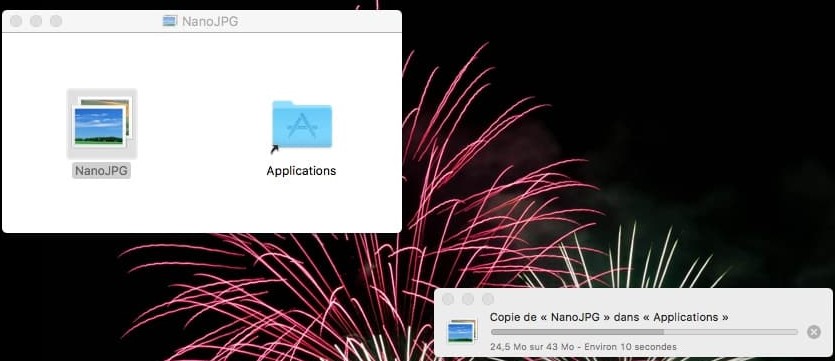This screenshot has width=835, height=361.
Task: Minimize the copy progress window
Action: click(x=468, y=299)
